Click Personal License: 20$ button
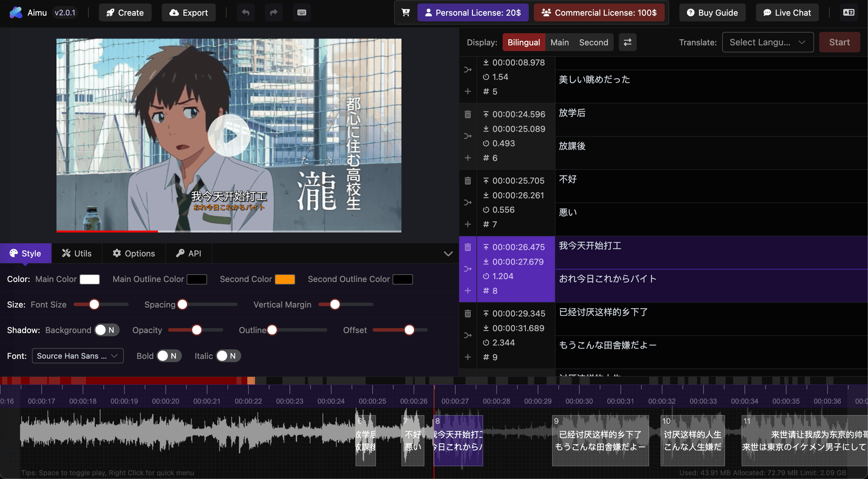 [x=473, y=13]
